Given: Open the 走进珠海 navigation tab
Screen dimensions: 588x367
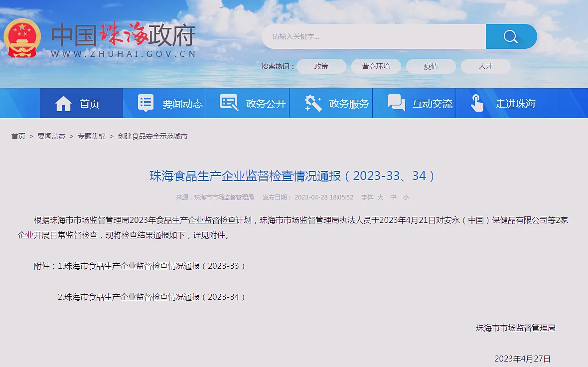Looking at the screenshot, I should 498,103.
